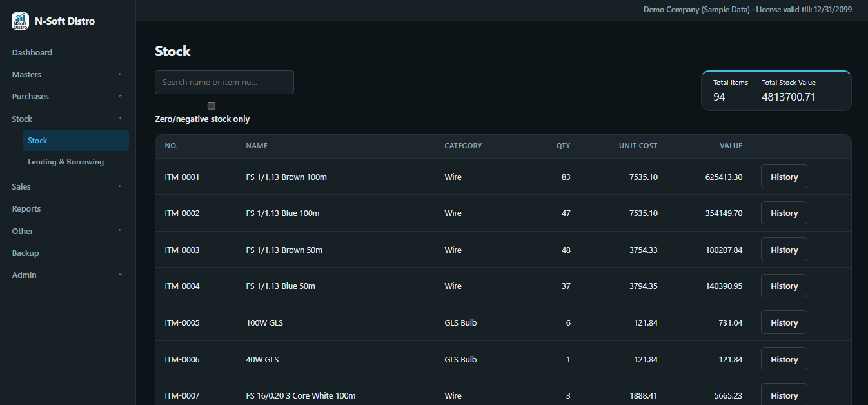
Task: Toggle Zero/negative stock only checkbox
Action: (x=211, y=105)
